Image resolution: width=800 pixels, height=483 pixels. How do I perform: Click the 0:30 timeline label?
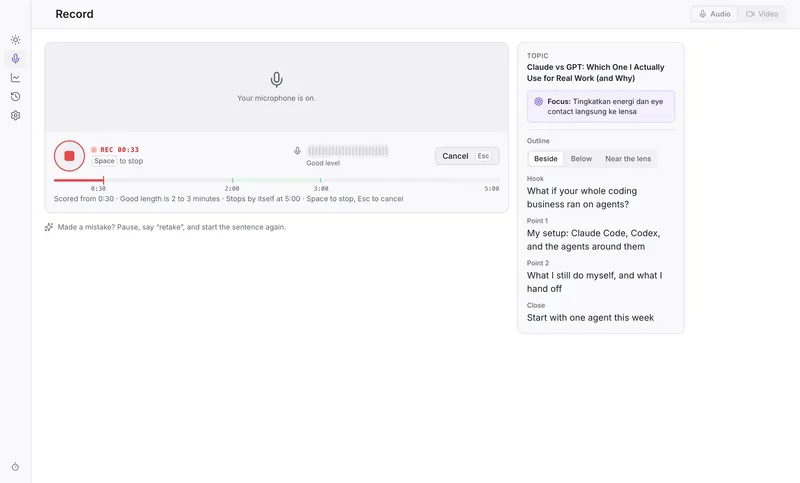tap(98, 189)
